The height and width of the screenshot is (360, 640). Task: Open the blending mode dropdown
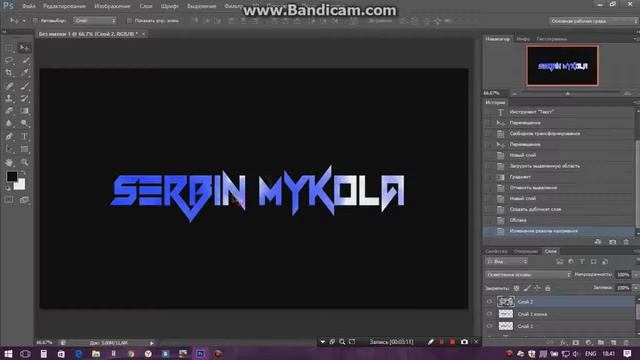528,275
